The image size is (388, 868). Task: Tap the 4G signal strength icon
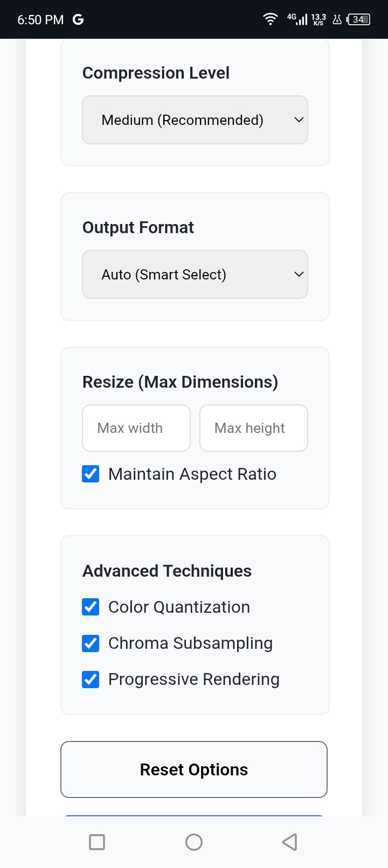coord(297,19)
